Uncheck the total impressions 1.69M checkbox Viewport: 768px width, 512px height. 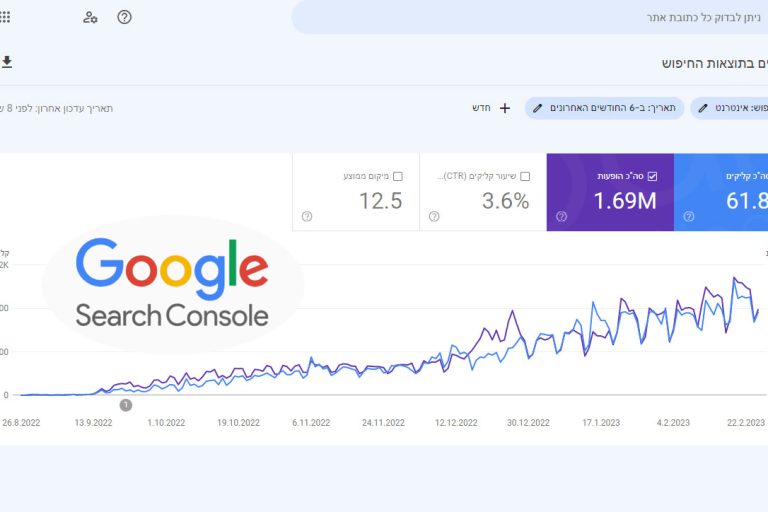click(x=653, y=176)
